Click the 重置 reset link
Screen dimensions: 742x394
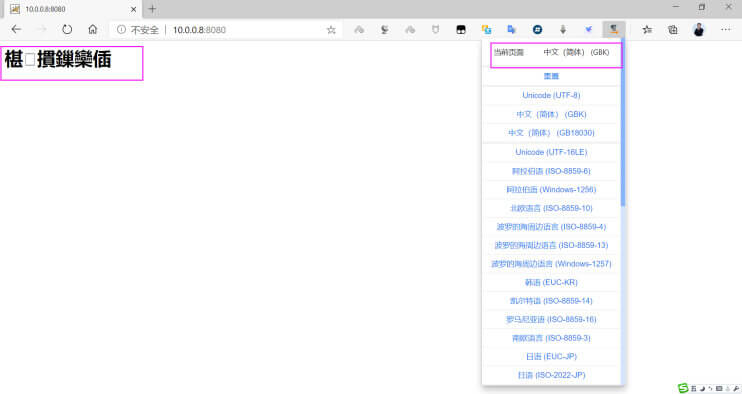point(551,76)
